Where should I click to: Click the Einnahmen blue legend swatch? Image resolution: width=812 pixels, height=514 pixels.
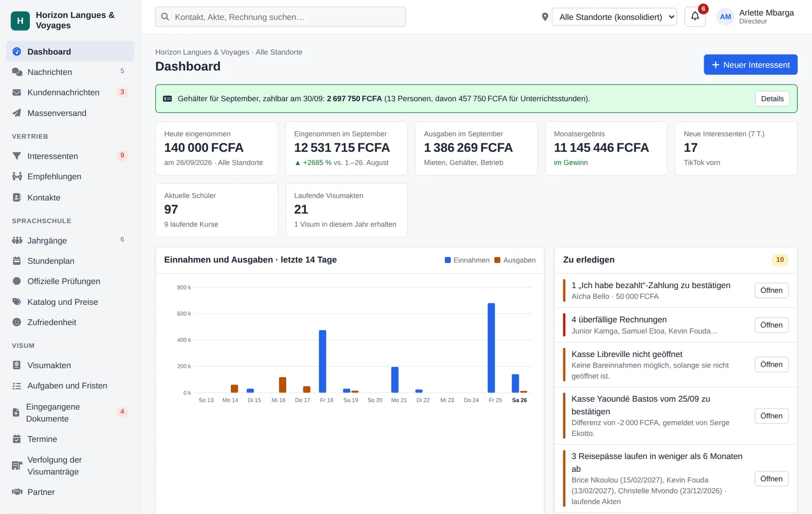pos(448,260)
